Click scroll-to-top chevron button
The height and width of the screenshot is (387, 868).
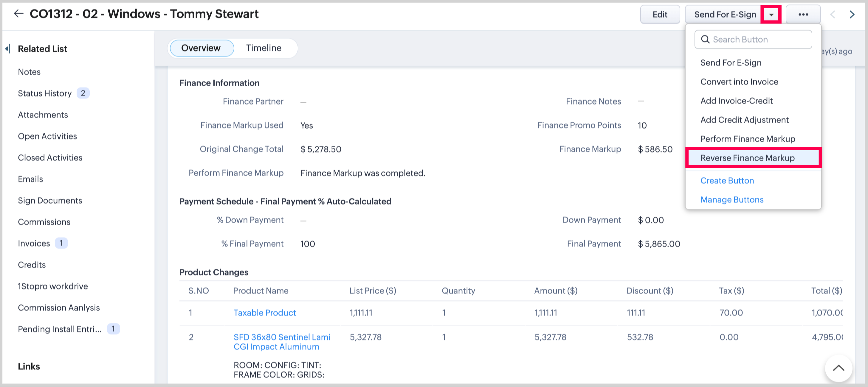tap(838, 368)
